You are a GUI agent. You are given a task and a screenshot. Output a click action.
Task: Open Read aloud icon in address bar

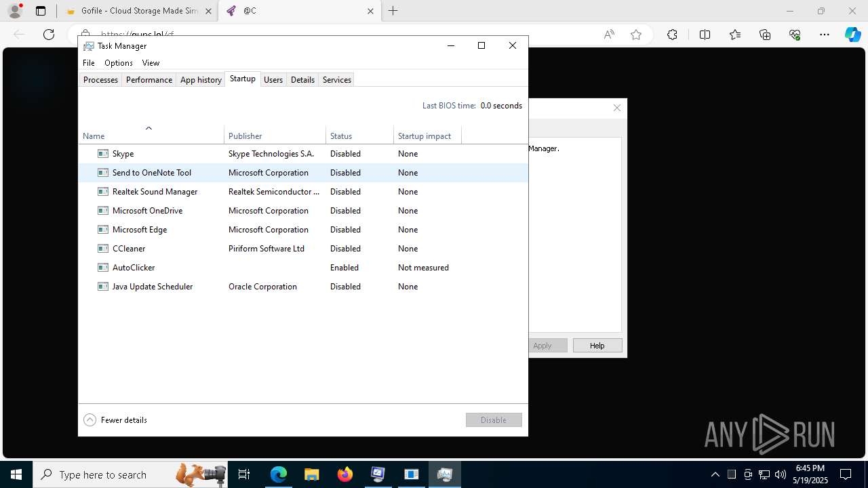coord(609,35)
